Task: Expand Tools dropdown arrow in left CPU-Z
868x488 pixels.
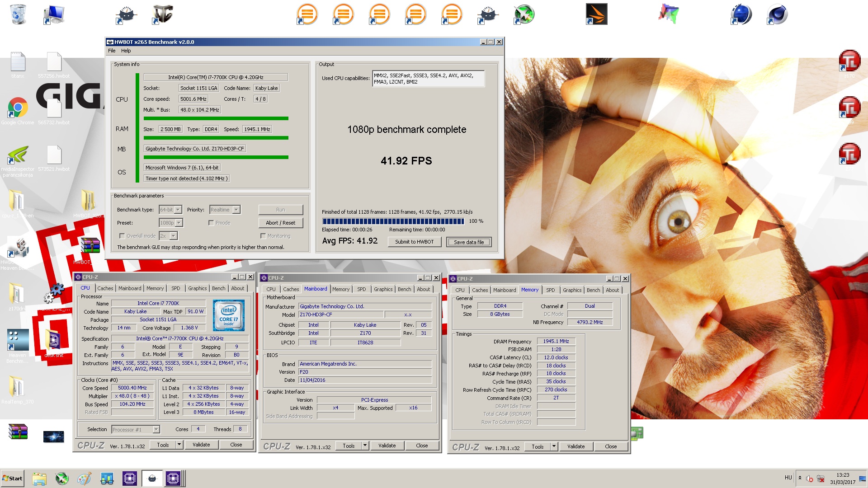Action: tap(179, 445)
